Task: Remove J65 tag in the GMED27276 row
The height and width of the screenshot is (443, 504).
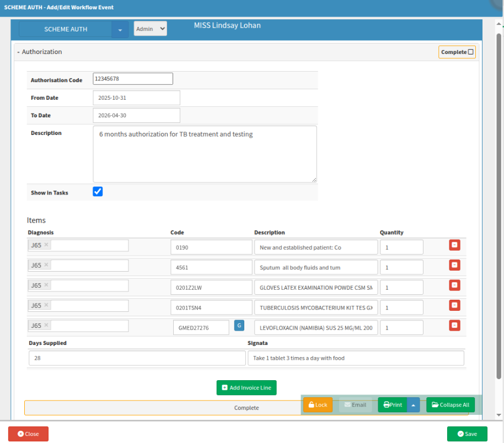Action: (46, 325)
